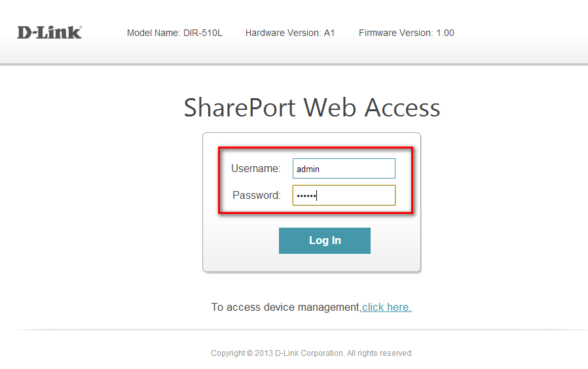588x369 pixels.
Task: Click the 'Hardware Version:' header label
Action: 283,33
